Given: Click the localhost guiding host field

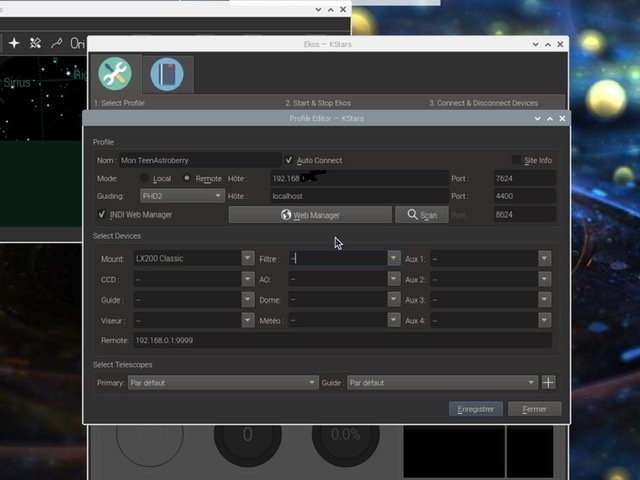Looking at the screenshot, I should click(359, 196).
